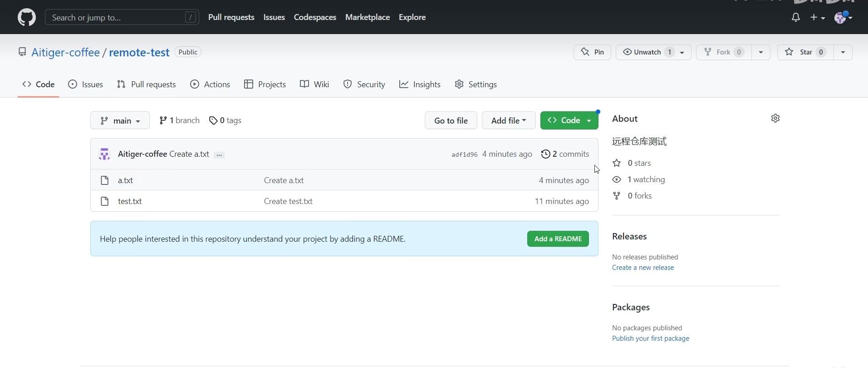Open the repository Settings tab
Viewport: 868px width, 368px height.
pyautogui.click(x=476, y=85)
